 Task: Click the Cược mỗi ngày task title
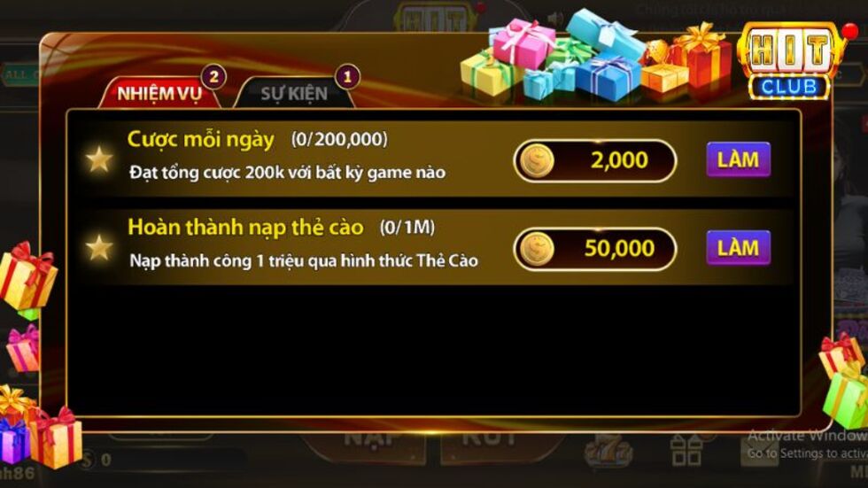point(200,139)
